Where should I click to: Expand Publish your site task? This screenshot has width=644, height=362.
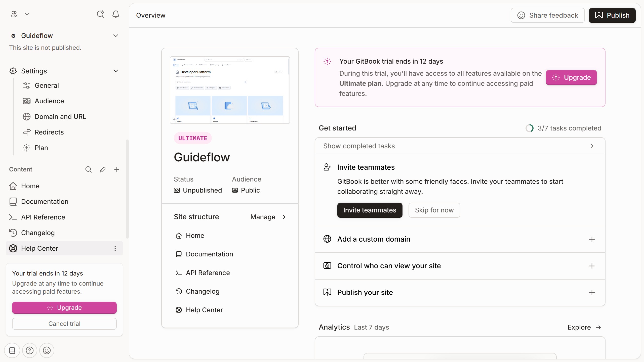click(x=460, y=293)
